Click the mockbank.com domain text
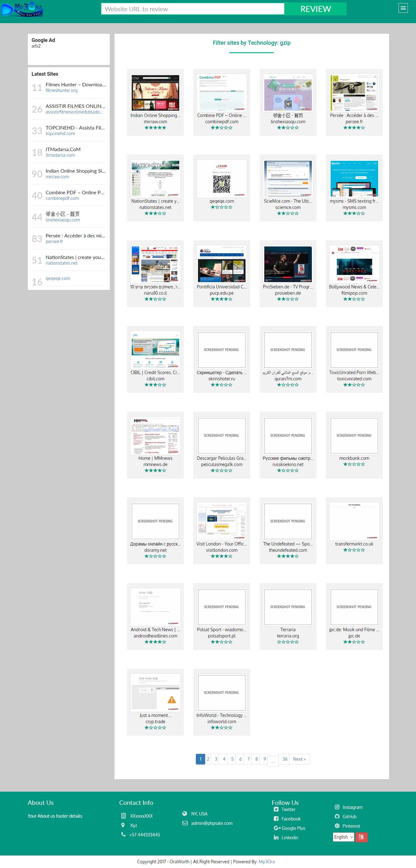This screenshot has height=868, width=416. 354,458
